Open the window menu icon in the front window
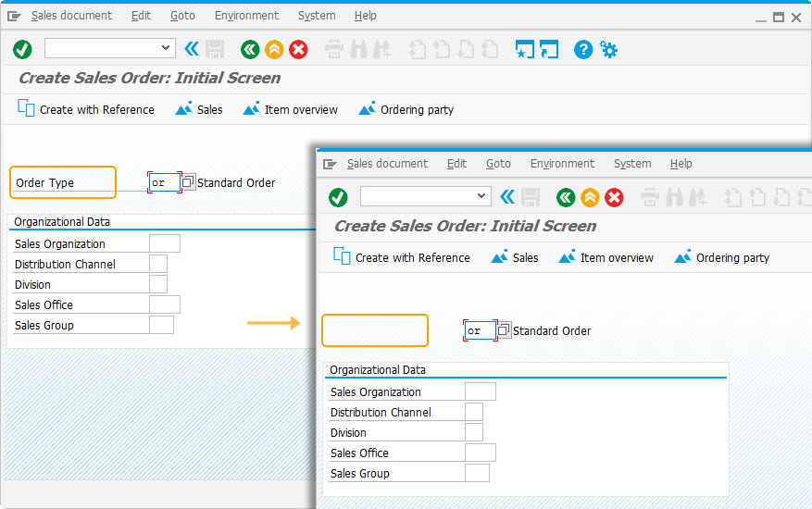 330,164
